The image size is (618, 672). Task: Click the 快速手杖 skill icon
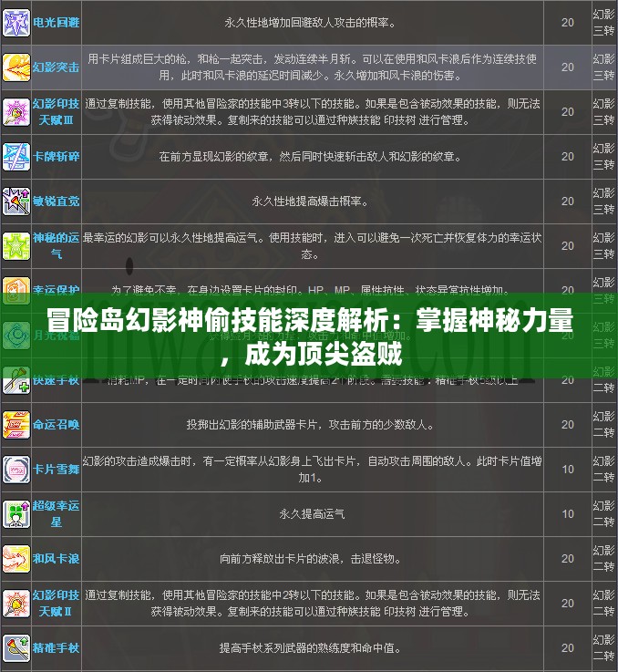(16, 380)
